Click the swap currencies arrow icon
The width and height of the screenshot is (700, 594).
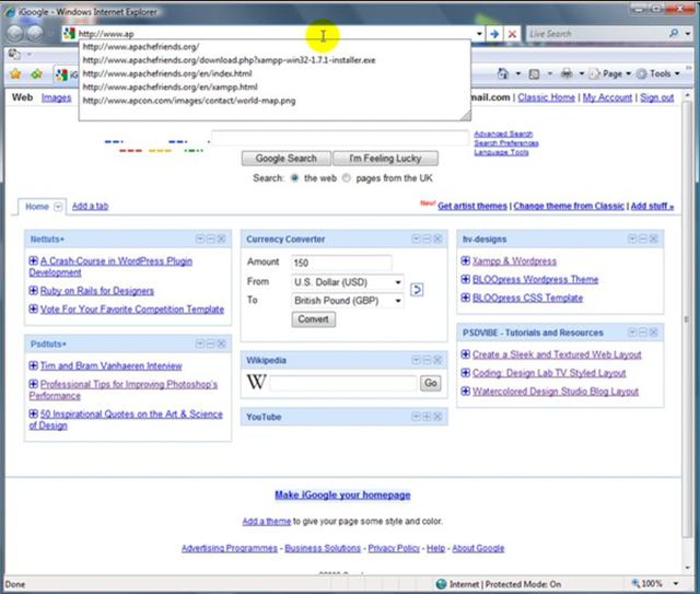pyautogui.click(x=417, y=290)
